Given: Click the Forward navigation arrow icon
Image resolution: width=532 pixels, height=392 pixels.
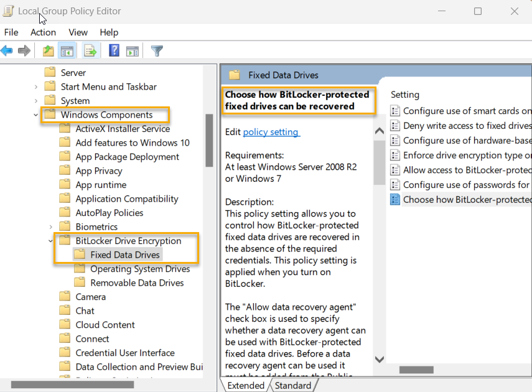Looking at the screenshot, I should point(24,50).
